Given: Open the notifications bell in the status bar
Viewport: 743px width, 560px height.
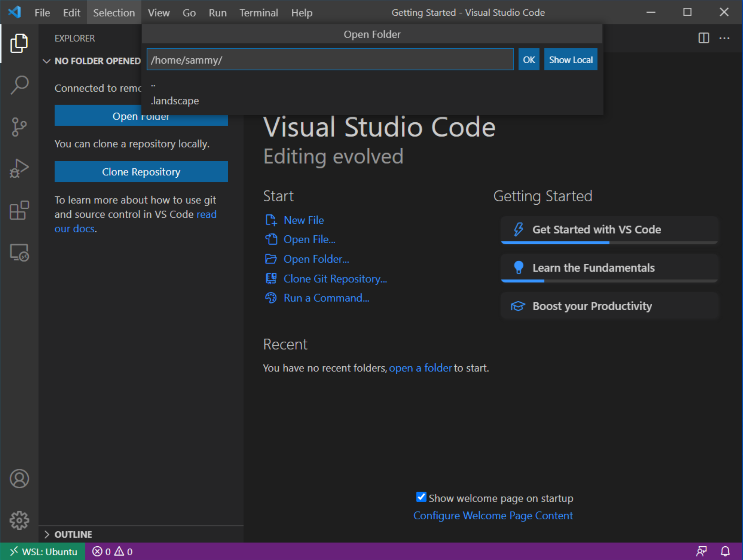Looking at the screenshot, I should click(725, 551).
